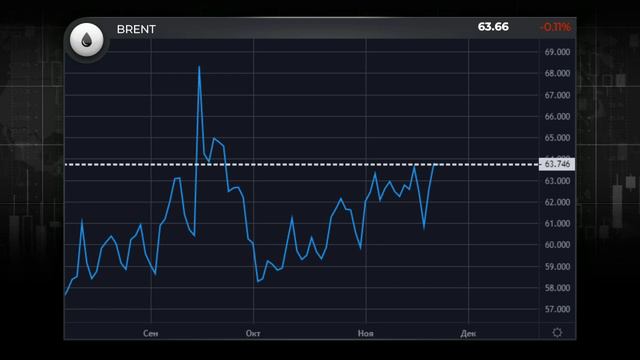
Task: Click the white dashed price level line
Action: click(302, 164)
